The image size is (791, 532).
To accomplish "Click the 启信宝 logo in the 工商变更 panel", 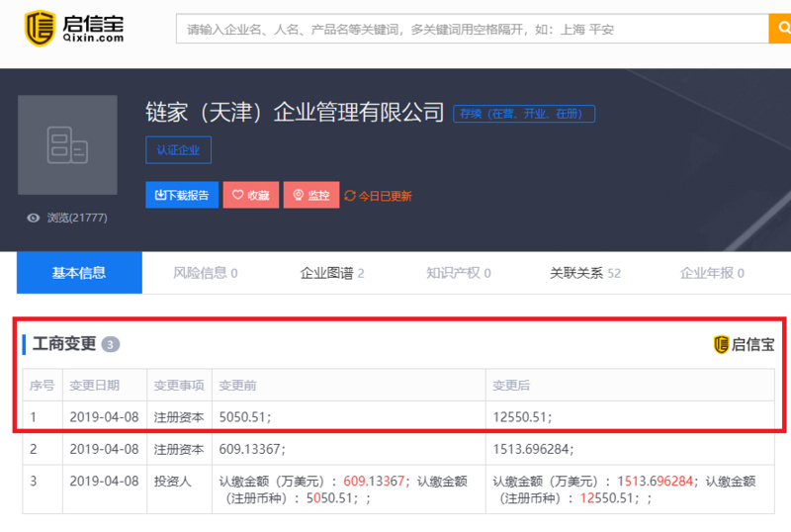I will tap(745, 344).
